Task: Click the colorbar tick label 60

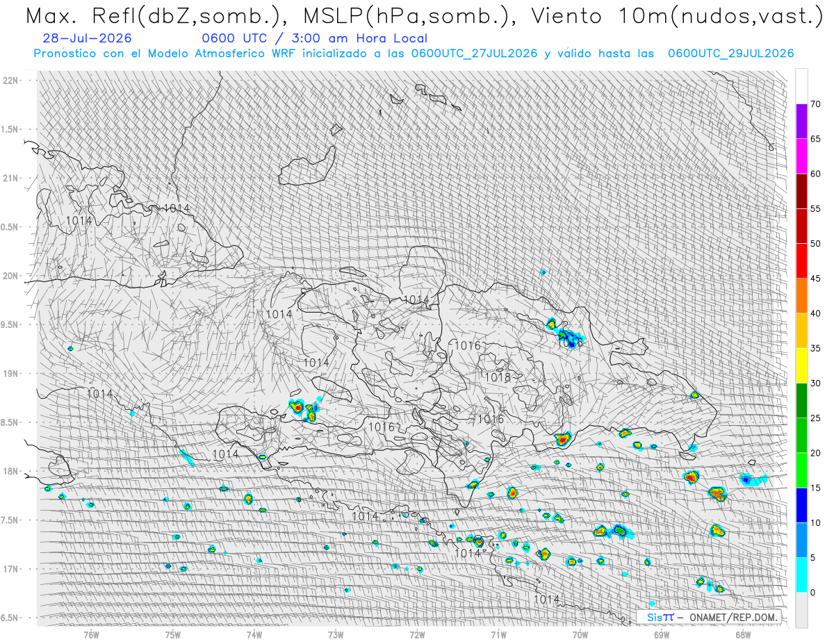Action: [x=815, y=174]
